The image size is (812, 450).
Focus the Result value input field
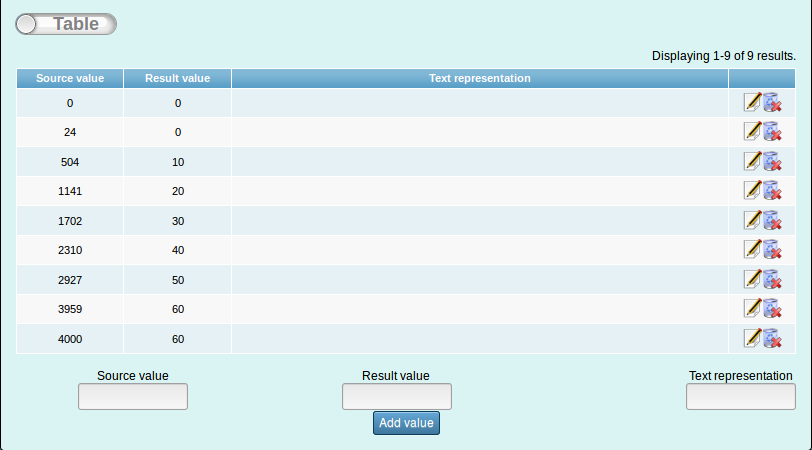point(396,397)
